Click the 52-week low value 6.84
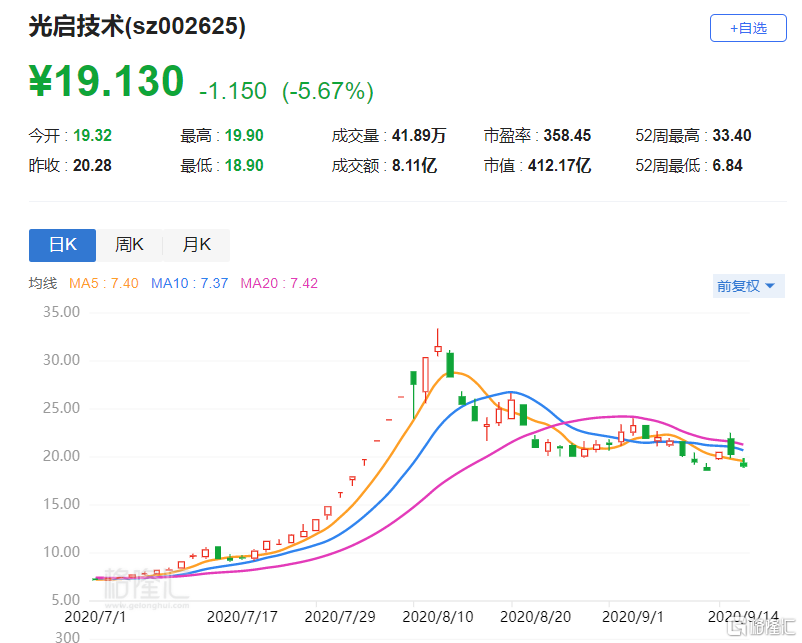 pyautogui.click(x=727, y=166)
